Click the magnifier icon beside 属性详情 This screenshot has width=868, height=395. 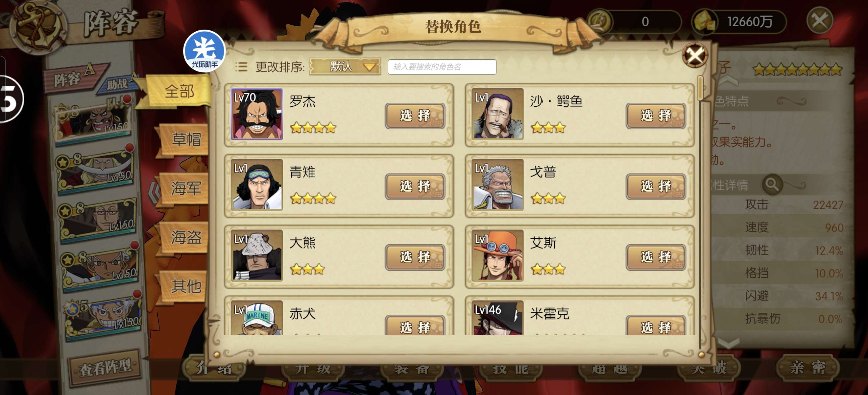(772, 184)
